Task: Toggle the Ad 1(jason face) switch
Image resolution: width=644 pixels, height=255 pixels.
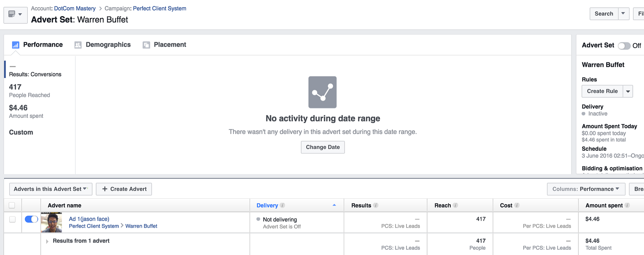Action: pos(31,219)
